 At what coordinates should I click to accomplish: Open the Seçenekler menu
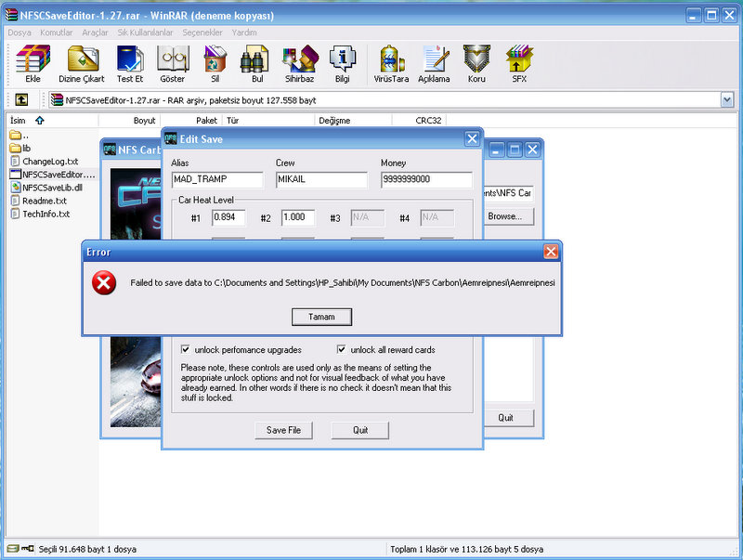pos(202,33)
